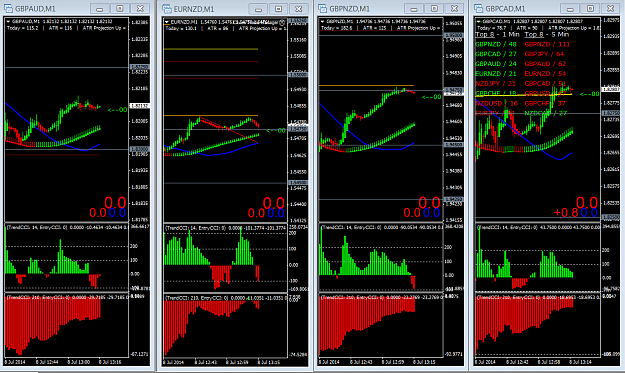Click the EURNZD,M1 window title text
Viewport: 625px width, 373px height.
click(194, 8)
